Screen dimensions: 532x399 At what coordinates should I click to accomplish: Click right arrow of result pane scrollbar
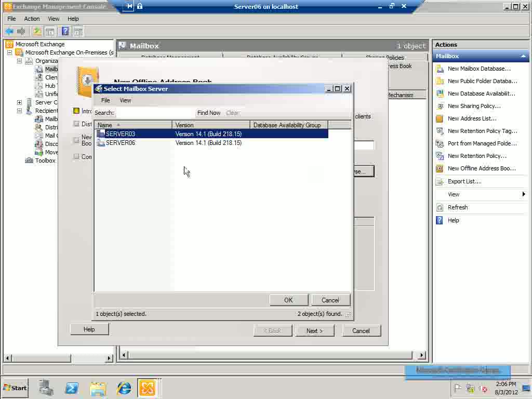(421, 355)
